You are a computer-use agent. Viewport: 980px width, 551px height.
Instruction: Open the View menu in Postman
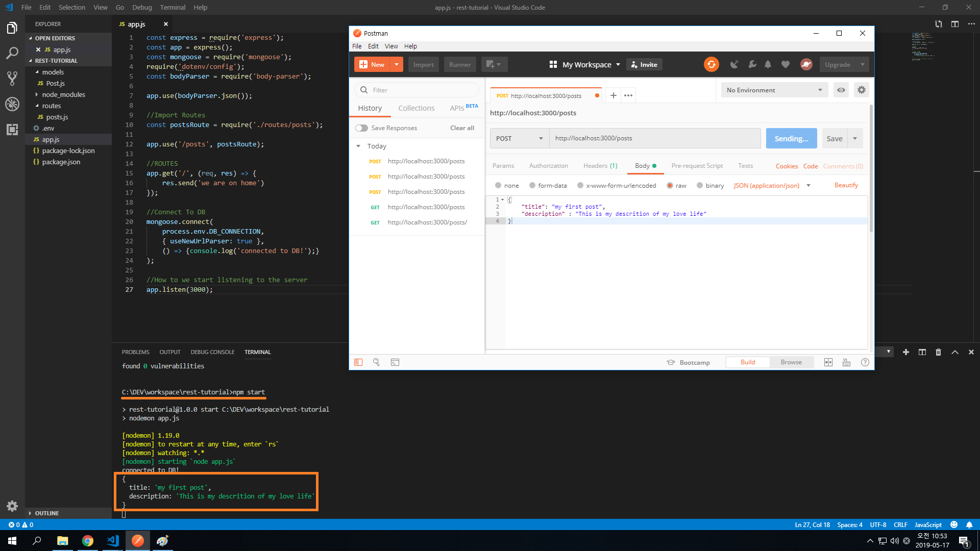point(391,46)
